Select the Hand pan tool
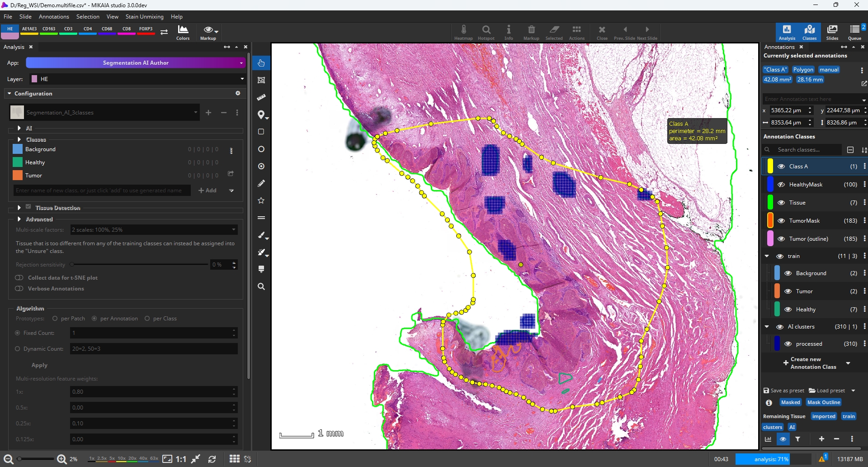Image resolution: width=868 pixels, height=467 pixels. 261,63
